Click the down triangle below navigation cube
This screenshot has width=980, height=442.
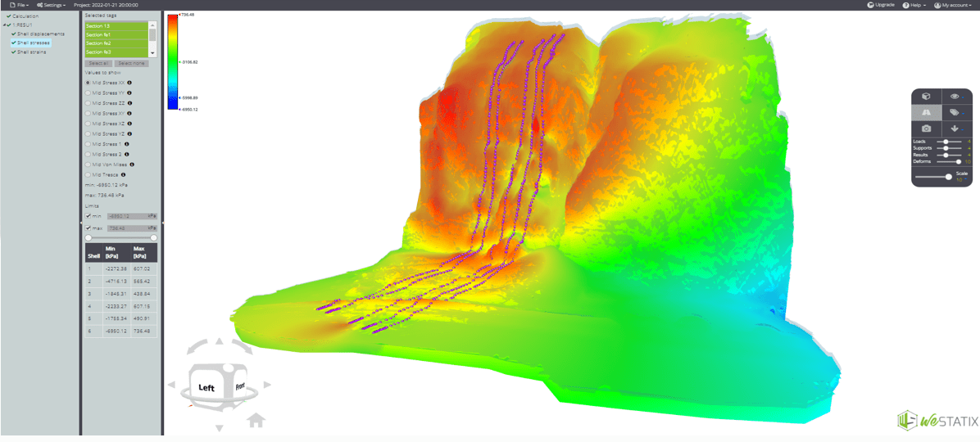219,428
